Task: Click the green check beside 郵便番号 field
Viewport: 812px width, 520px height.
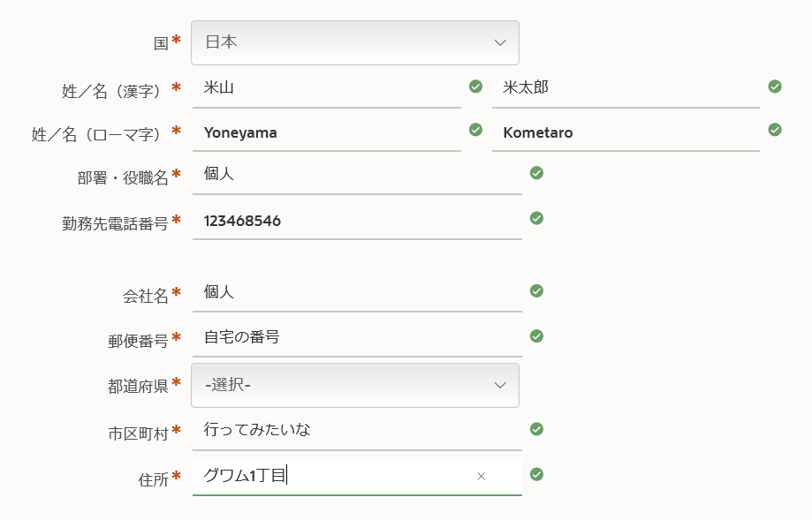Action: 536,335
